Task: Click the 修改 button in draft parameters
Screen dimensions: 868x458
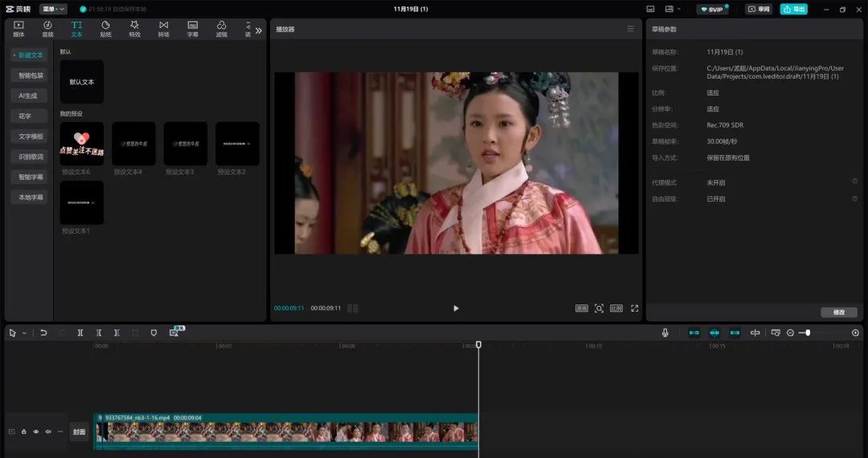Action: point(839,313)
